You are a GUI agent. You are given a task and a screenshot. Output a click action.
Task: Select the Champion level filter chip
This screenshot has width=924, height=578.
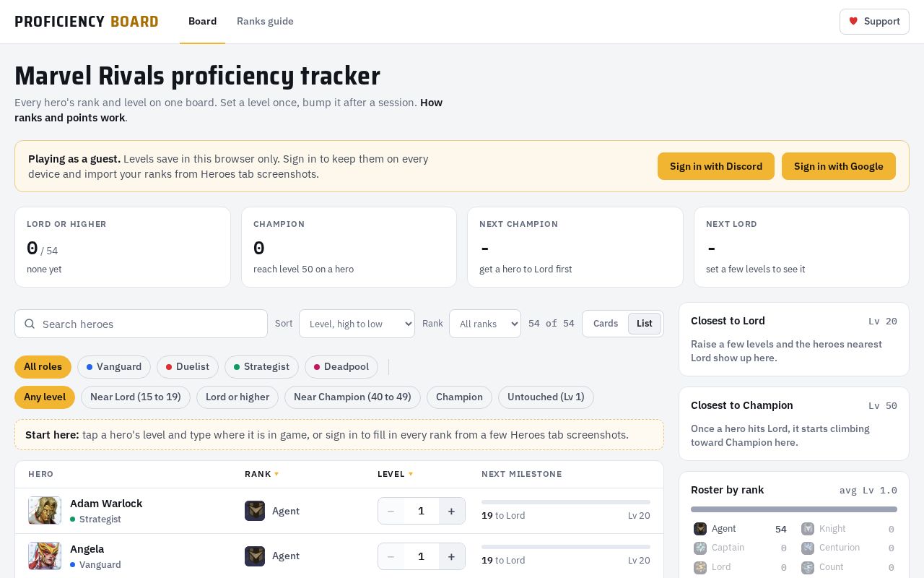tap(459, 397)
